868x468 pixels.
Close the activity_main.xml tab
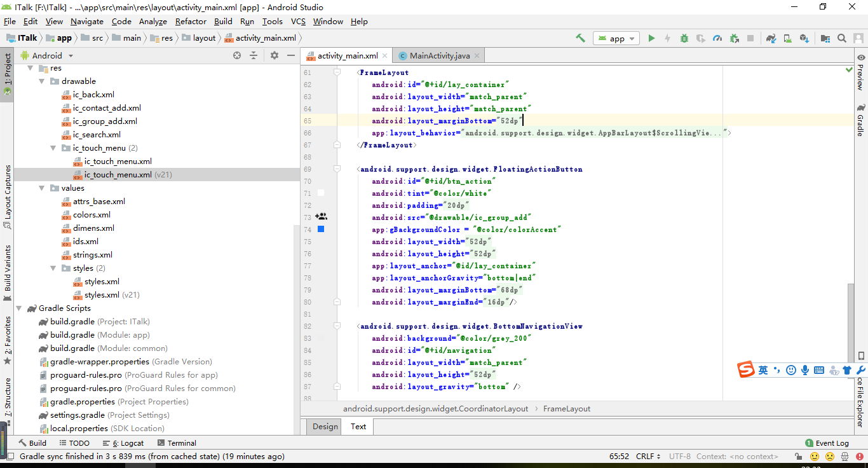[x=385, y=56]
